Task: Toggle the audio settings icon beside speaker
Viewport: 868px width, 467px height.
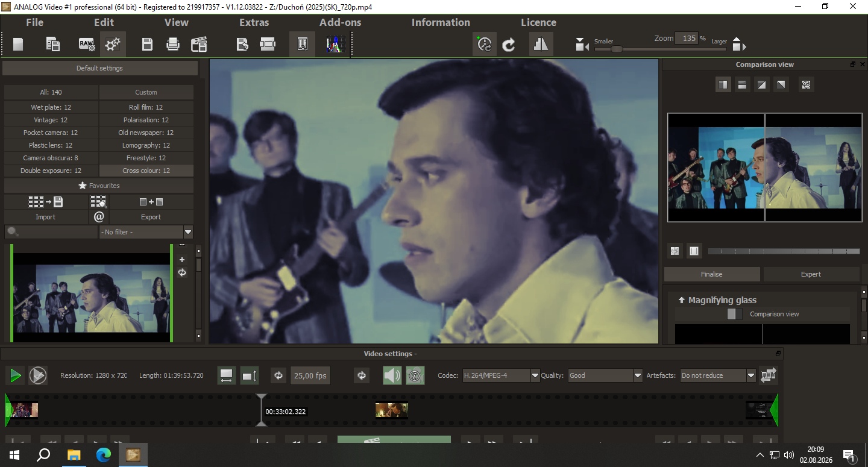Action: point(415,375)
